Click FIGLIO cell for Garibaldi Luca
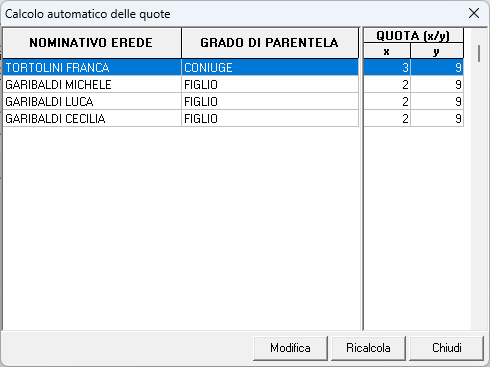This screenshot has height=367, width=490. [270, 102]
